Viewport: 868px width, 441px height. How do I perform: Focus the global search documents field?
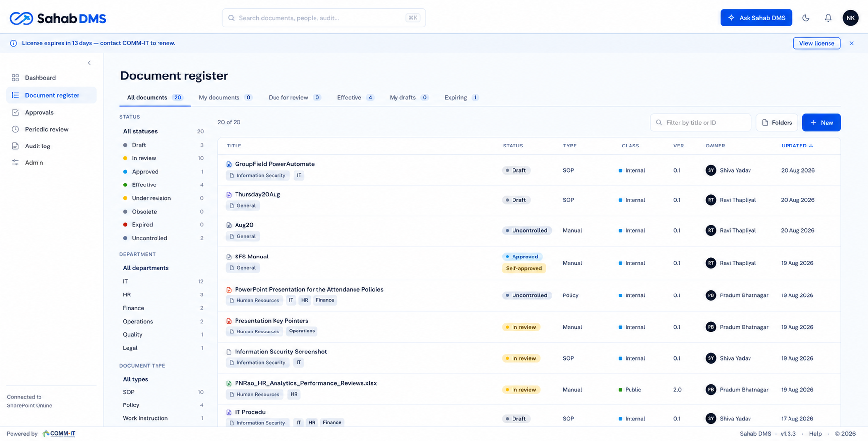[324, 18]
